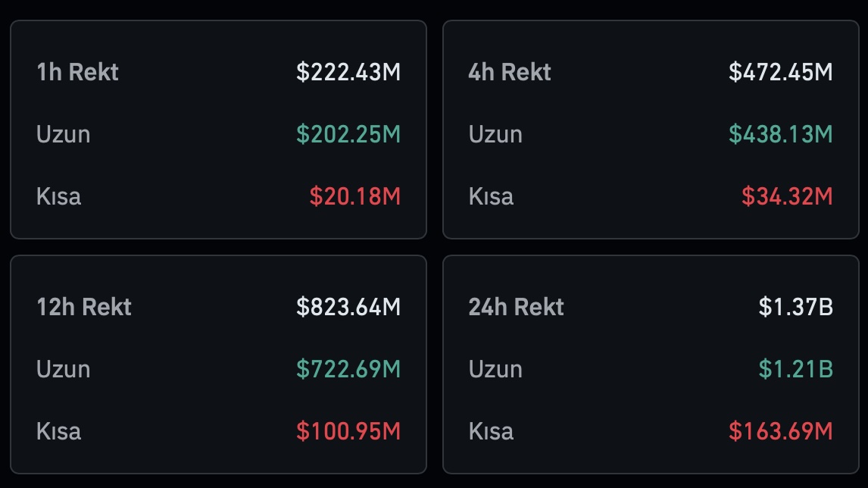Click the 1h Rekt label

pyautogui.click(x=77, y=72)
